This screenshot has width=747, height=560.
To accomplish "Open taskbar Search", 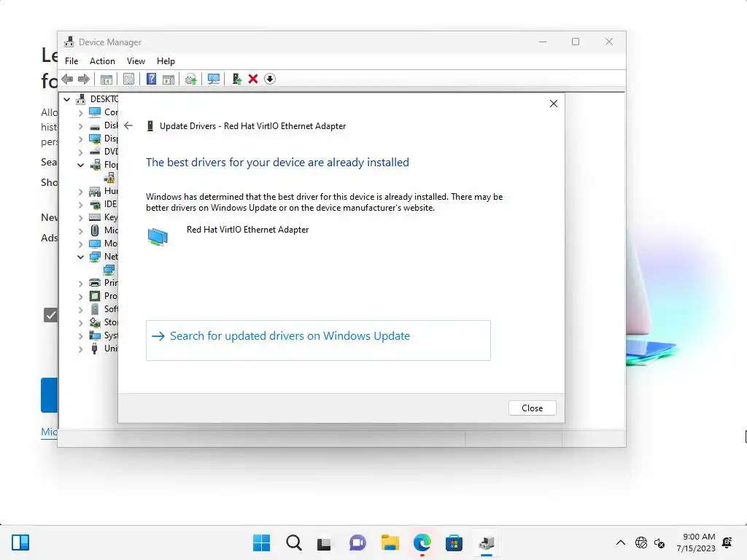I will tap(294, 542).
